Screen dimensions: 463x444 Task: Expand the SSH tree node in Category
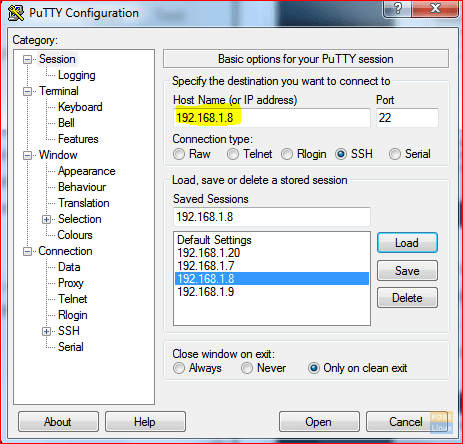(x=46, y=331)
